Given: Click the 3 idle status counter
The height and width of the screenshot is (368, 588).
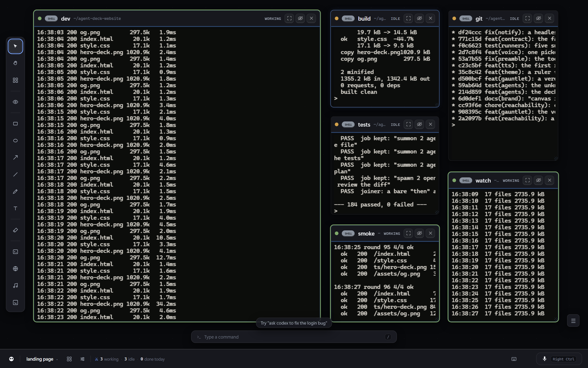Looking at the screenshot, I should tap(130, 359).
